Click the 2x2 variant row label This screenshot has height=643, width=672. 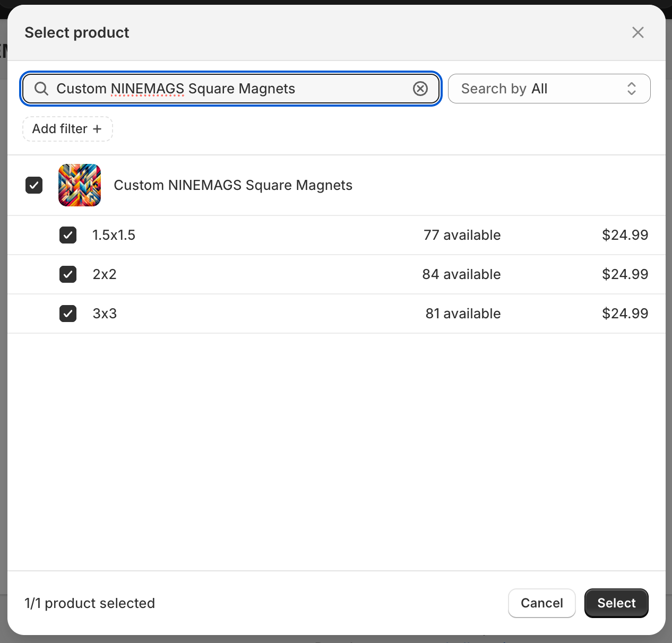click(x=105, y=274)
